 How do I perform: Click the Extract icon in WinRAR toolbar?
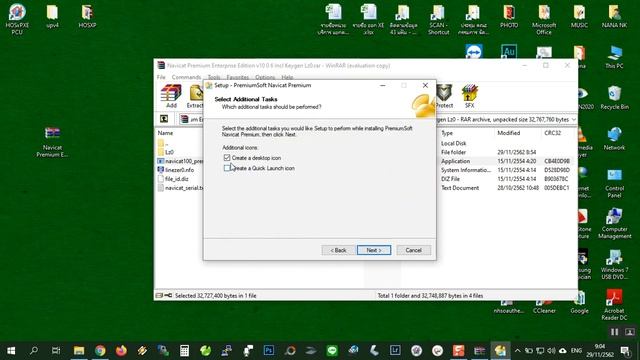tap(196, 96)
